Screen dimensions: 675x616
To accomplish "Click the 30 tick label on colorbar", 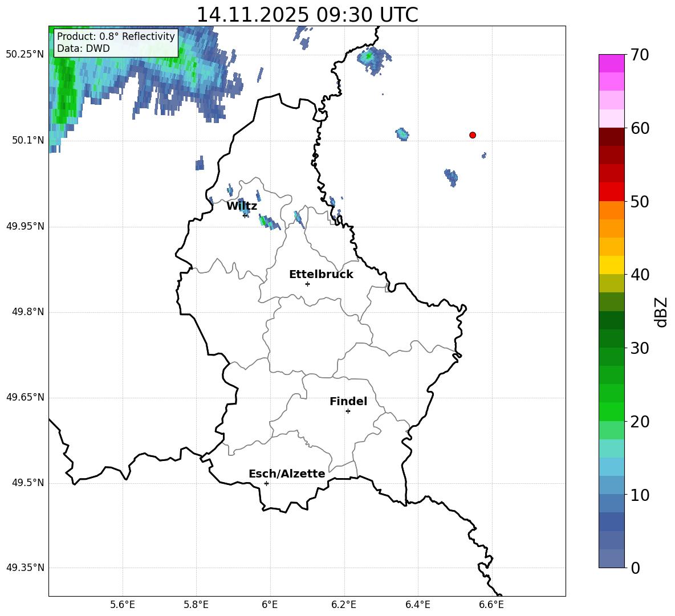I will point(640,348).
